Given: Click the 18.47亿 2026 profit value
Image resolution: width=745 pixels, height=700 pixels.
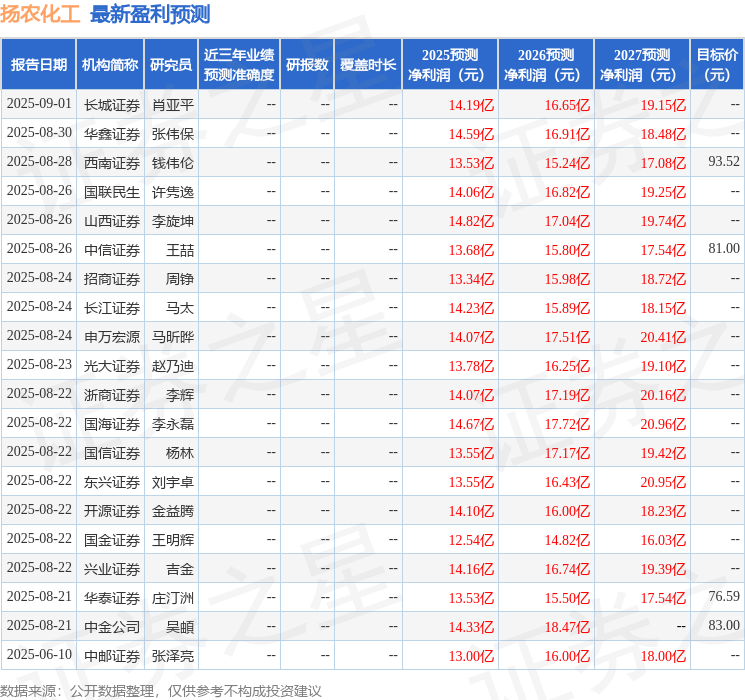Looking at the screenshot, I should 567,627.
